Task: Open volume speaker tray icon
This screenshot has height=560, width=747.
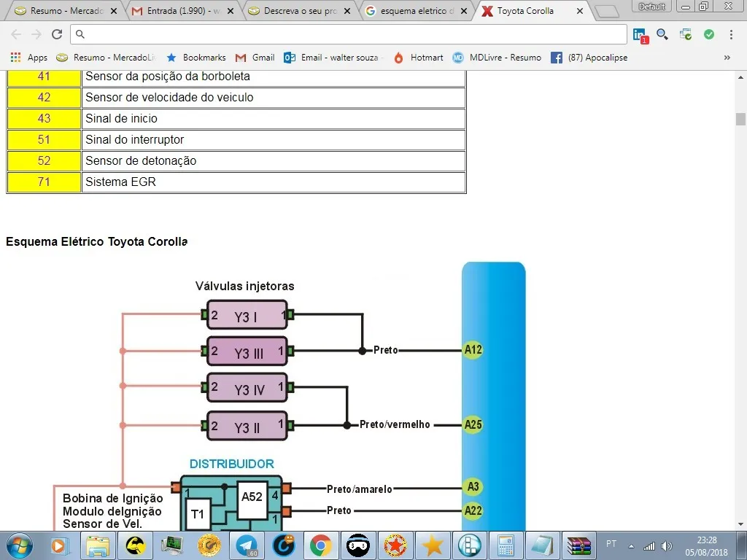Action: coord(667,546)
